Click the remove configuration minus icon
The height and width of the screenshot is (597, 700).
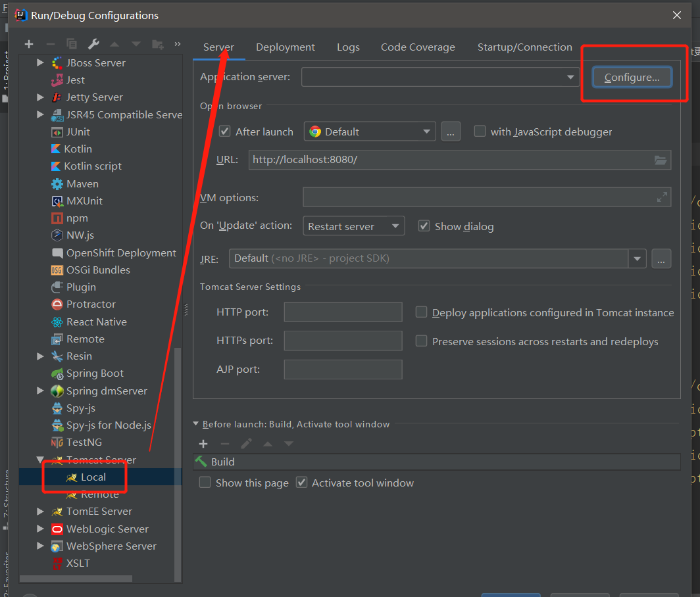point(51,44)
